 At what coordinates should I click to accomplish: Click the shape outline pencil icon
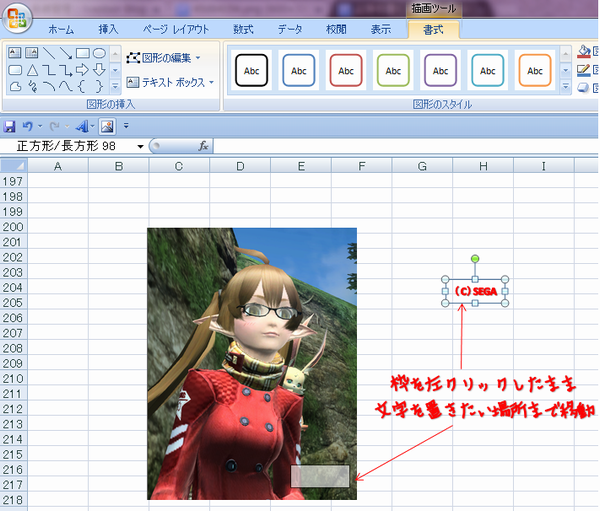(x=584, y=70)
